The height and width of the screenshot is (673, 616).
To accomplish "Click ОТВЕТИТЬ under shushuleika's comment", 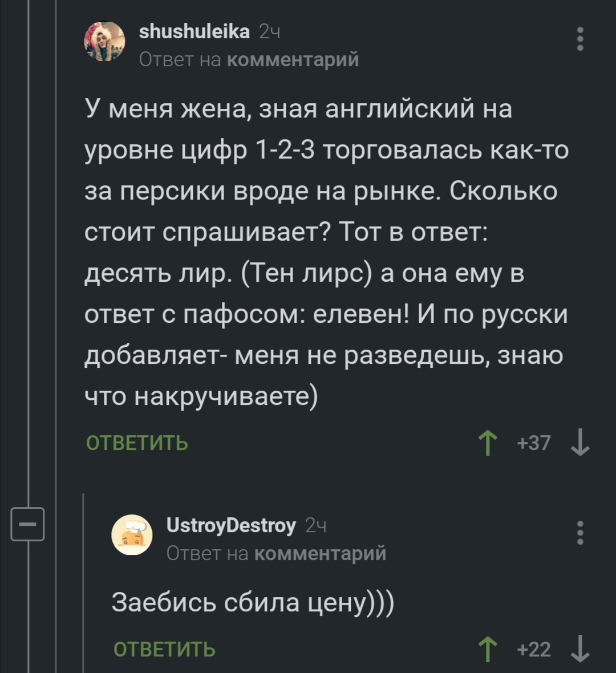I will point(137,443).
